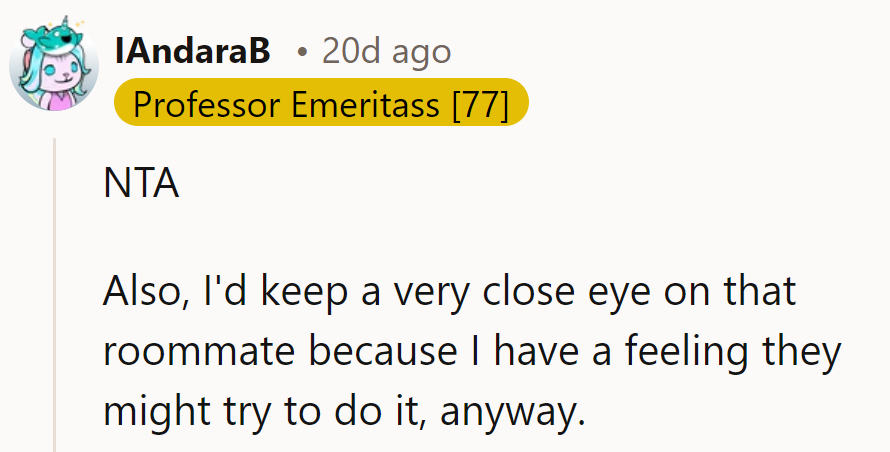
Task: Click the "[77]" score in the flair
Action: point(480,103)
